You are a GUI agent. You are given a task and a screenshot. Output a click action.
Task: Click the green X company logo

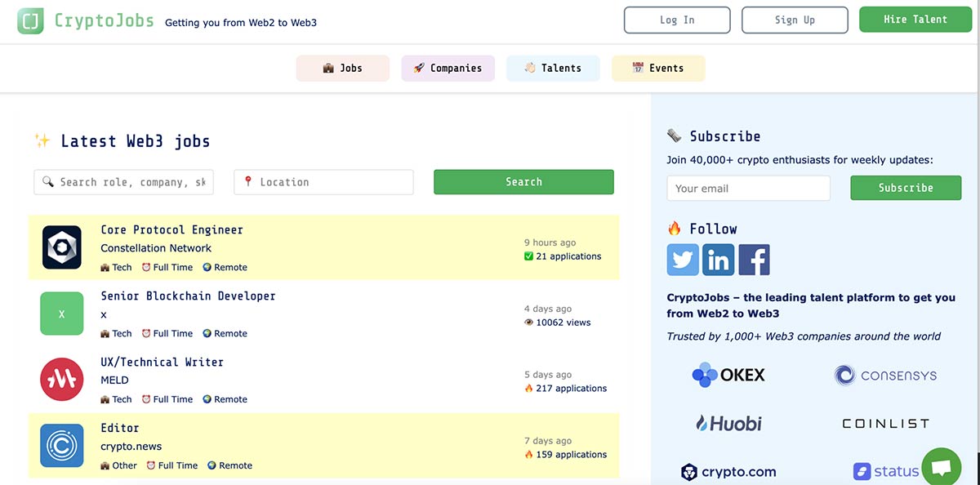pyautogui.click(x=62, y=314)
